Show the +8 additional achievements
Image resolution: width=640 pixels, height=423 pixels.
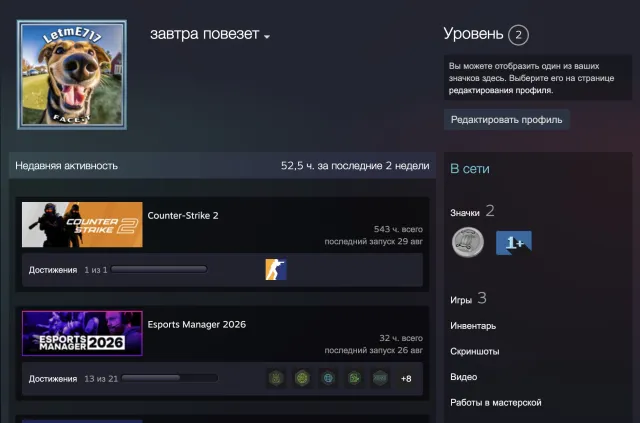406,378
